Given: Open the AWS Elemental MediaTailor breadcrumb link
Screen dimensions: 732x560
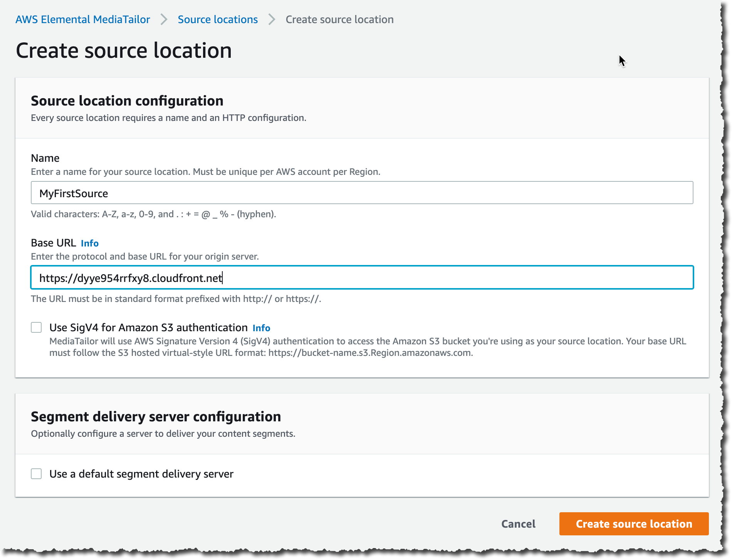Looking at the screenshot, I should click(82, 19).
